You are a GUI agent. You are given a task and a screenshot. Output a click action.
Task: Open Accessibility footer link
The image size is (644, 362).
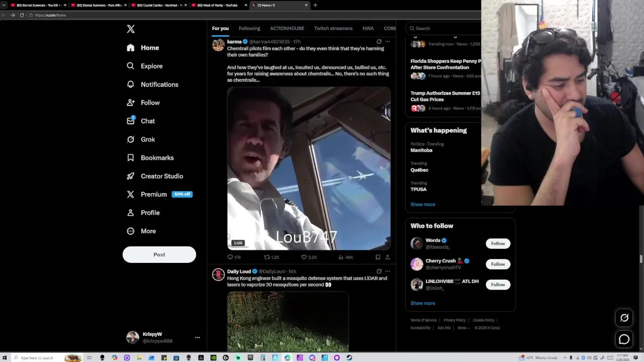(x=420, y=328)
